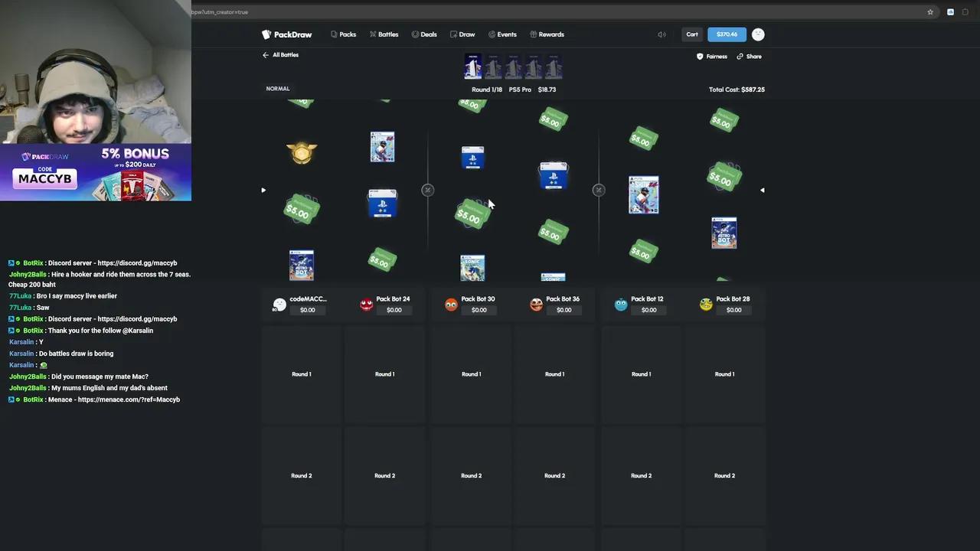Click the Pack Bot 30 orange avatar

click(x=451, y=305)
